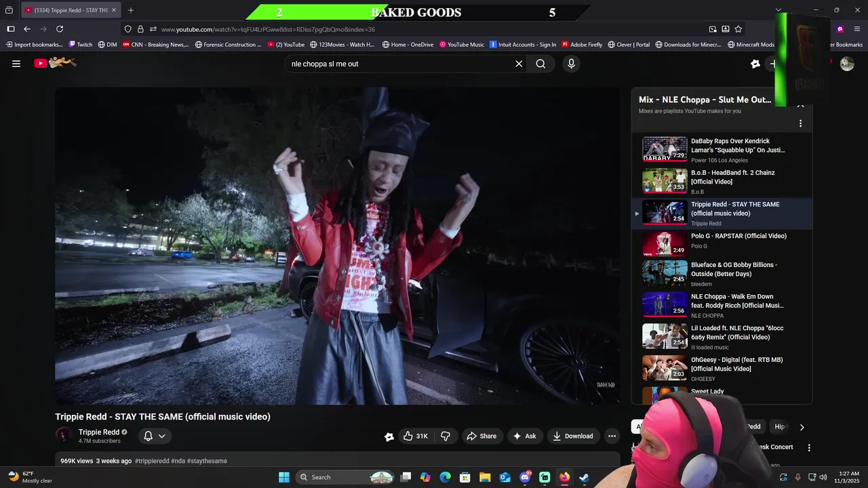Share the STAY THE SAME video
This screenshot has width=868, height=488.
pyautogui.click(x=481, y=436)
